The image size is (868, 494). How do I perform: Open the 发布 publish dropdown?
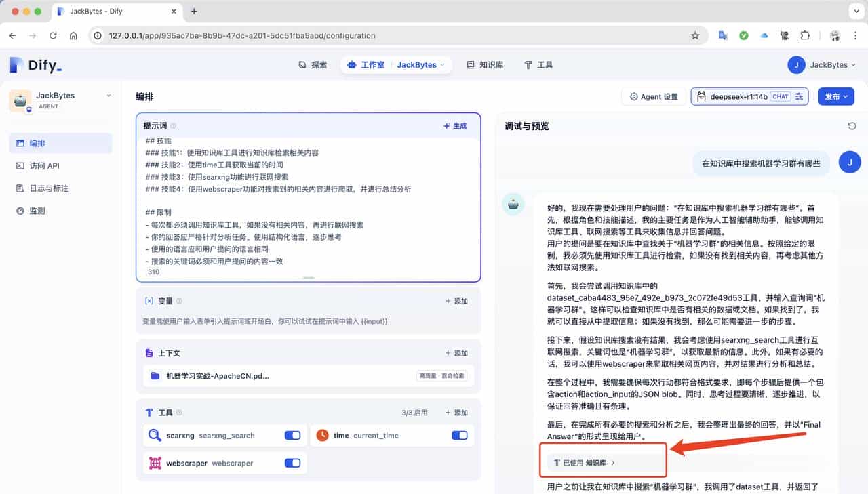tap(836, 96)
